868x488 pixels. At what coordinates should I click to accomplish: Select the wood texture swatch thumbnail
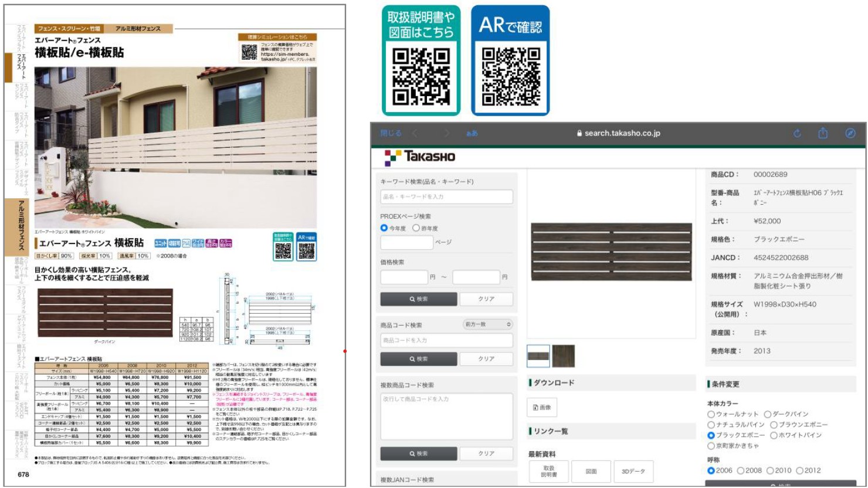563,356
